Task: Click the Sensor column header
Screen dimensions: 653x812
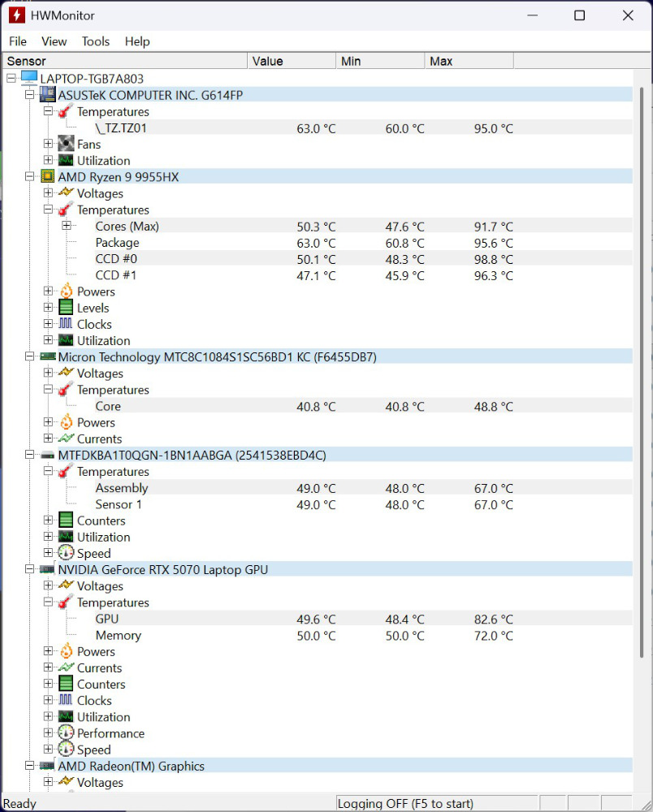Action: pyautogui.click(x=125, y=61)
